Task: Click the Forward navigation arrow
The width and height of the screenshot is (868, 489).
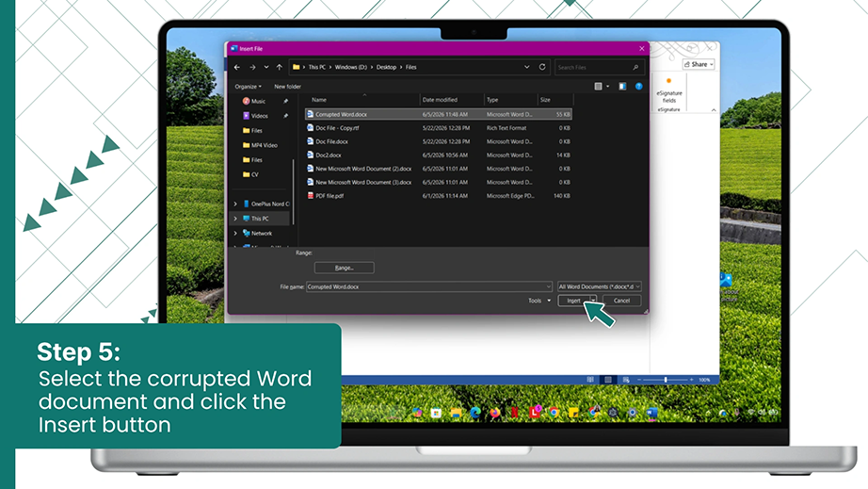Action: [x=252, y=67]
